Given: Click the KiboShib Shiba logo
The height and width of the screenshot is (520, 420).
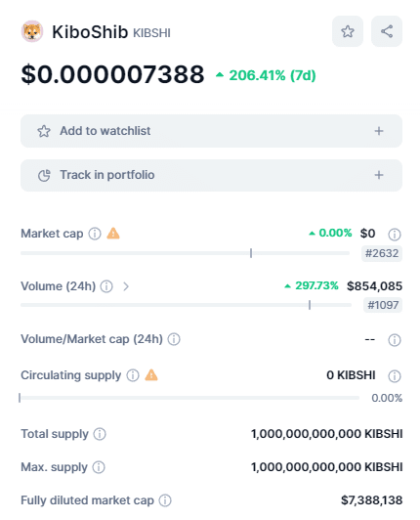Looking at the screenshot, I should (32, 31).
